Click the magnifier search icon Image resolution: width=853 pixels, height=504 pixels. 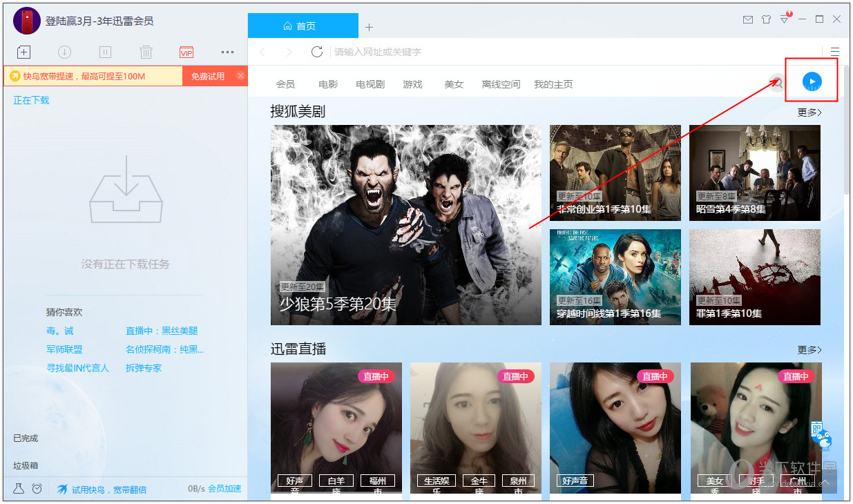778,84
